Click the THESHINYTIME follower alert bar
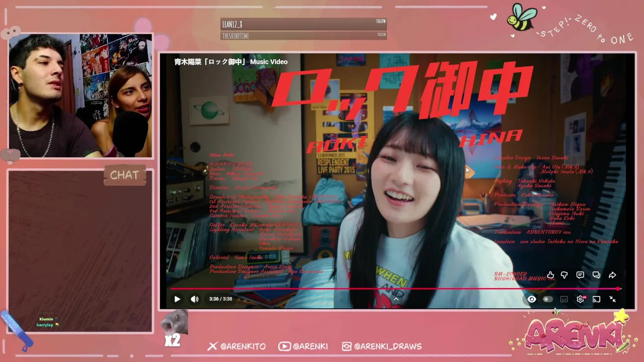The height and width of the screenshot is (362, 644). coord(303,36)
